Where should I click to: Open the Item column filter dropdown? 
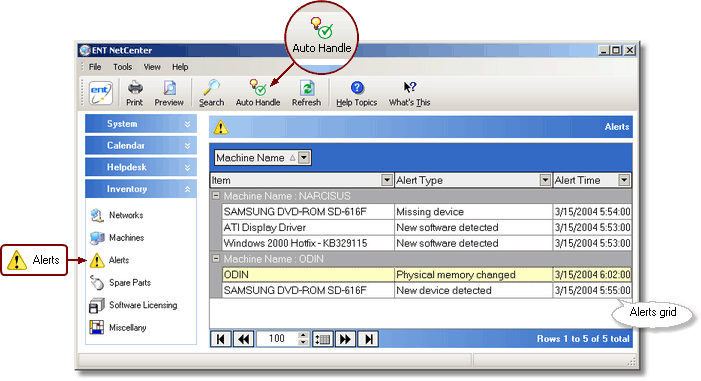coord(387,180)
